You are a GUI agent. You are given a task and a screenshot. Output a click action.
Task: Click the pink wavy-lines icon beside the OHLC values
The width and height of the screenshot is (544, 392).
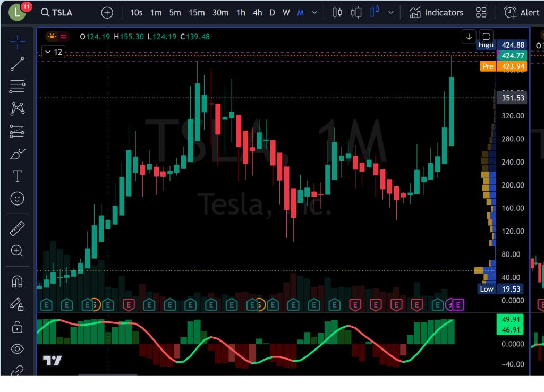pos(63,37)
